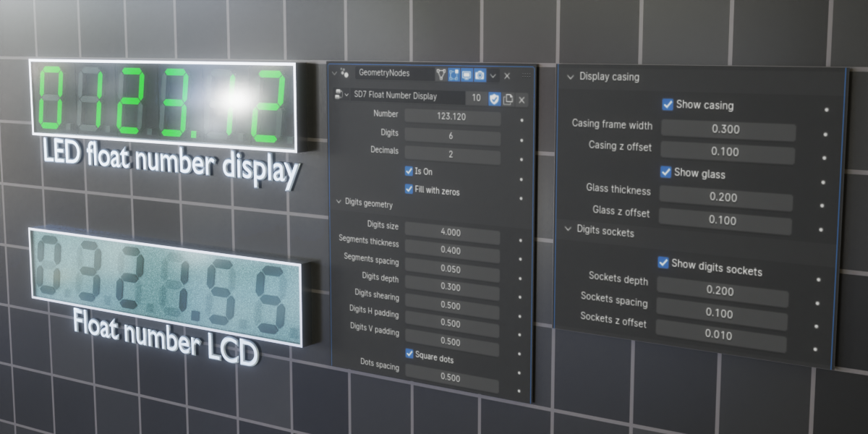
Task: Uncheck Show glass in Display casing
Action: (x=665, y=173)
